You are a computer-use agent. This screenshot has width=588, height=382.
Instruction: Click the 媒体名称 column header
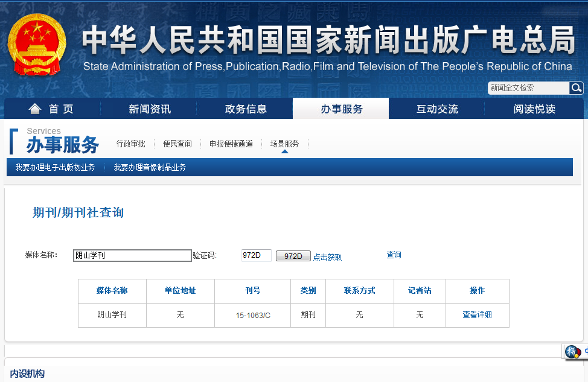tap(112, 290)
